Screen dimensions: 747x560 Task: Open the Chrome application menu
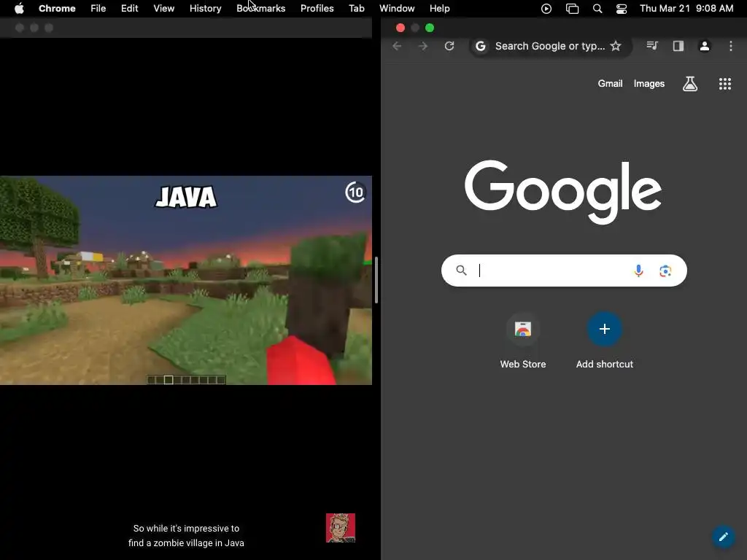(57, 8)
